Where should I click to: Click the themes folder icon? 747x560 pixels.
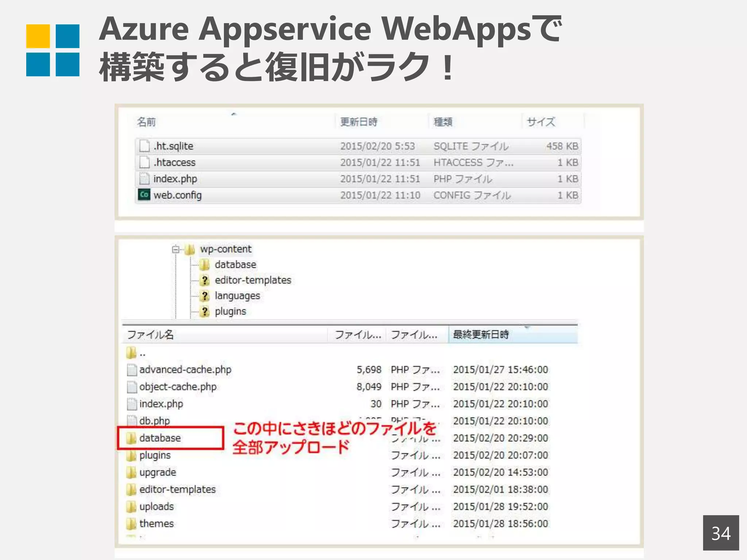click(131, 524)
